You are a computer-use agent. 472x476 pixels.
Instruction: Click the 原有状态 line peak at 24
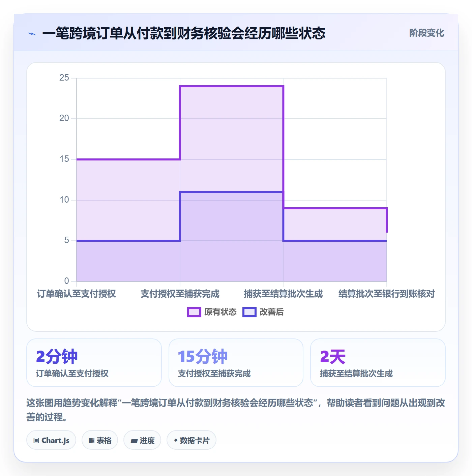click(232, 86)
